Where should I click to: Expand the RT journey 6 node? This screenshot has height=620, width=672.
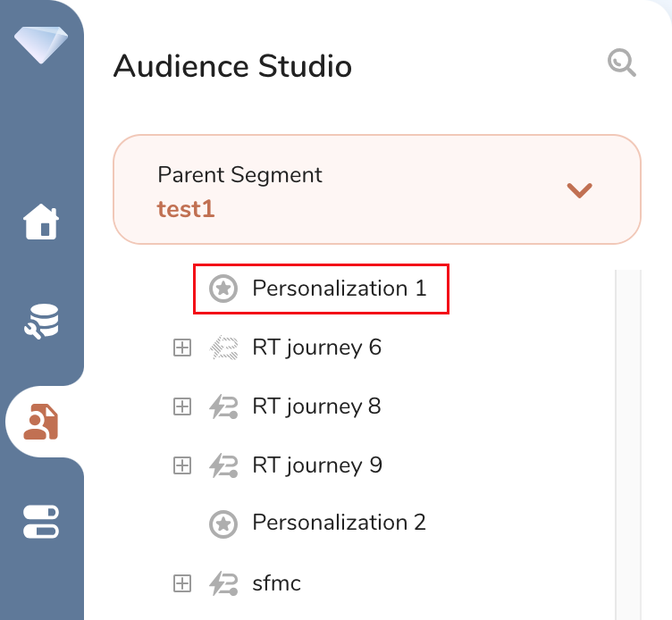[182, 348]
